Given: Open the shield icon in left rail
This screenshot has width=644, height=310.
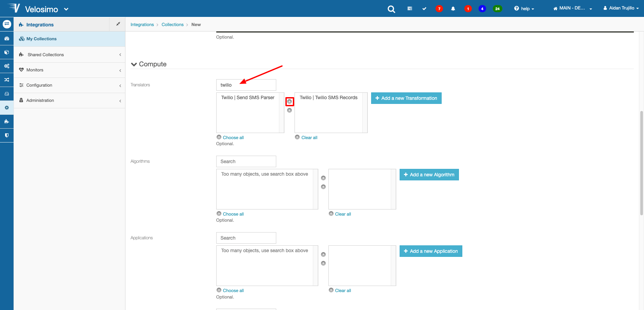Looking at the screenshot, I should tap(7, 135).
